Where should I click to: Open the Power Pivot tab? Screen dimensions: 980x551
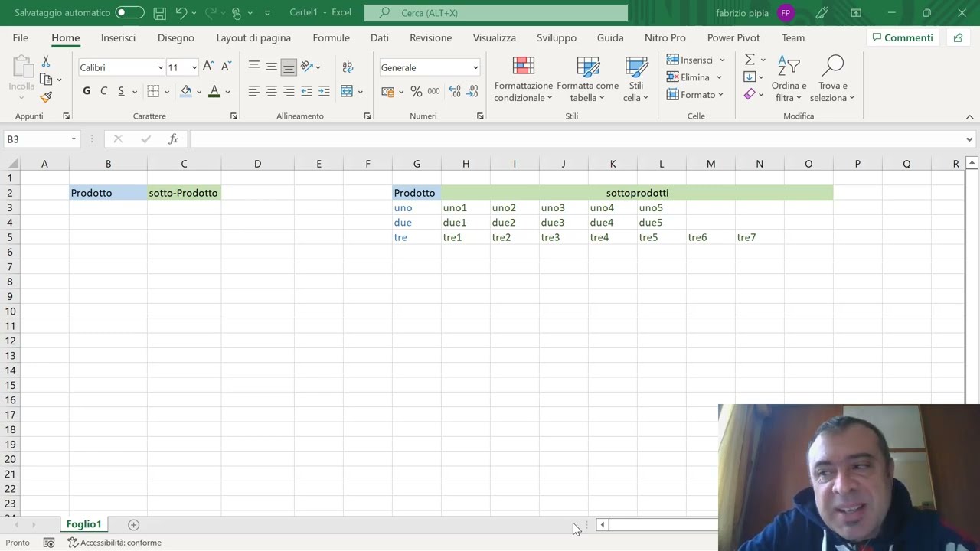click(x=733, y=37)
